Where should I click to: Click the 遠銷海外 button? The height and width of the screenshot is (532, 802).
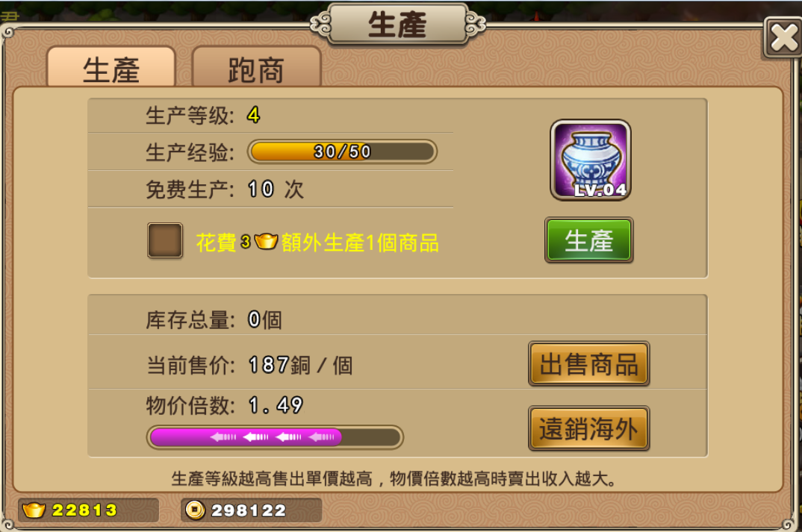coord(588,428)
